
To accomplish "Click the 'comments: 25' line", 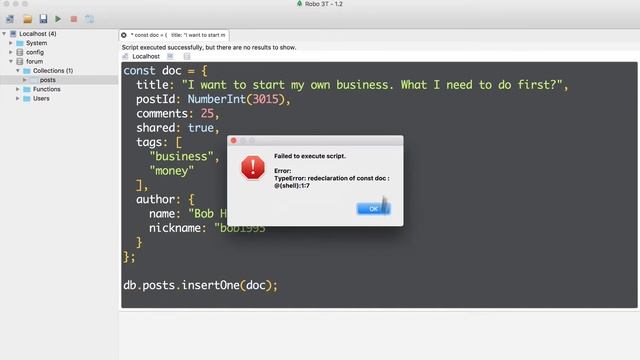I will click(x=178, y=113).
